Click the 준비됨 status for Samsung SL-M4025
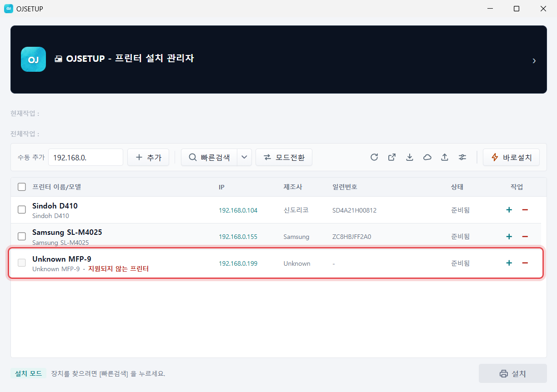 coord(460,237)
